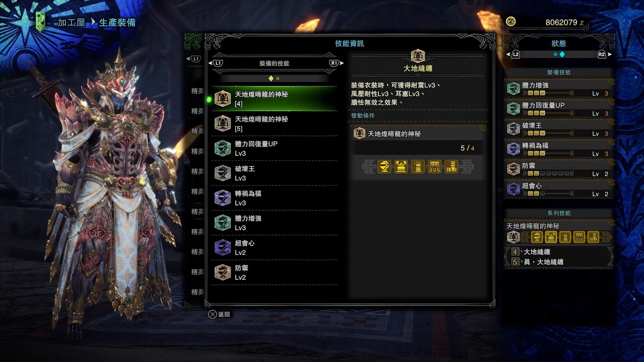Click the X 返回 back button
This screenshot has width=644, height=362.
pyautogui.click(x=219, y=314)
